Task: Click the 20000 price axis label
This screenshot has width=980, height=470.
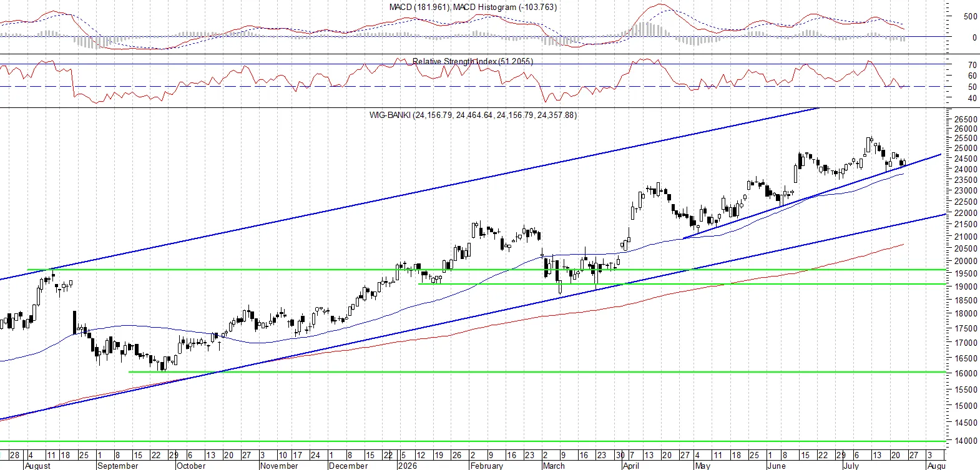Action: point(966,262)
